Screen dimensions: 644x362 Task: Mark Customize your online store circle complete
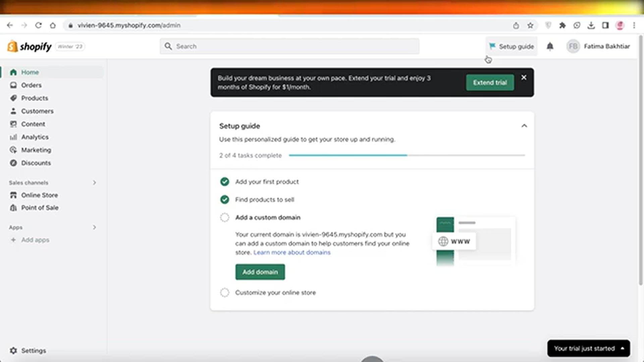225,293
